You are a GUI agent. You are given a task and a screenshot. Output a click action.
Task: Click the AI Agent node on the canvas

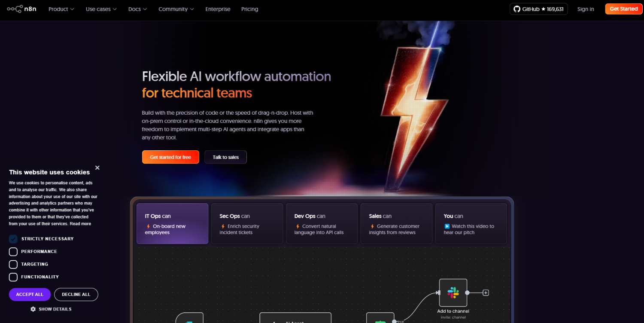point(295,319)
